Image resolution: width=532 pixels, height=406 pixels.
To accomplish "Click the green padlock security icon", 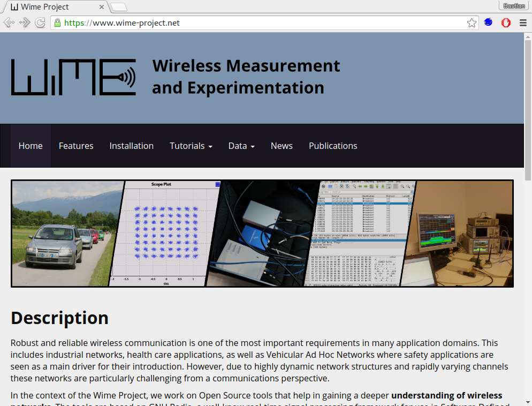I will pos(57,23).
